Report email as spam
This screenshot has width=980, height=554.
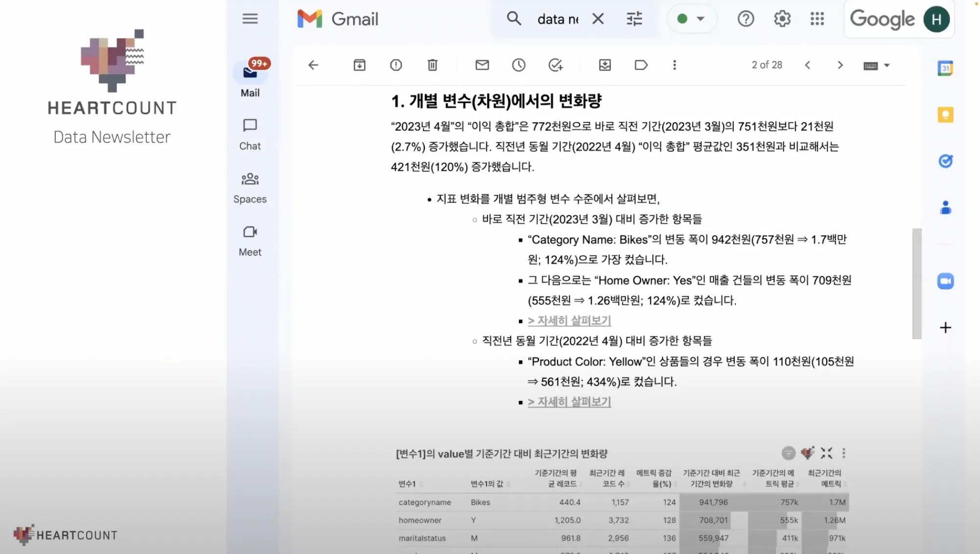point(396,65)
